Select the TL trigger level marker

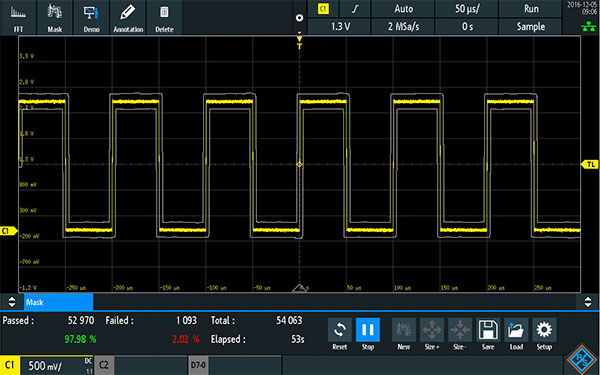[x=590, y=164]
